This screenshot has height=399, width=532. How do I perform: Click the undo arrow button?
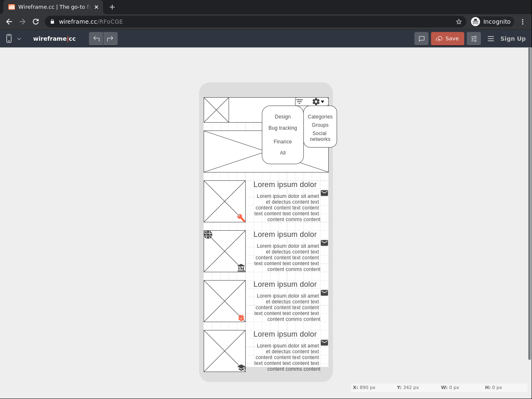click(x=96, y=39)
